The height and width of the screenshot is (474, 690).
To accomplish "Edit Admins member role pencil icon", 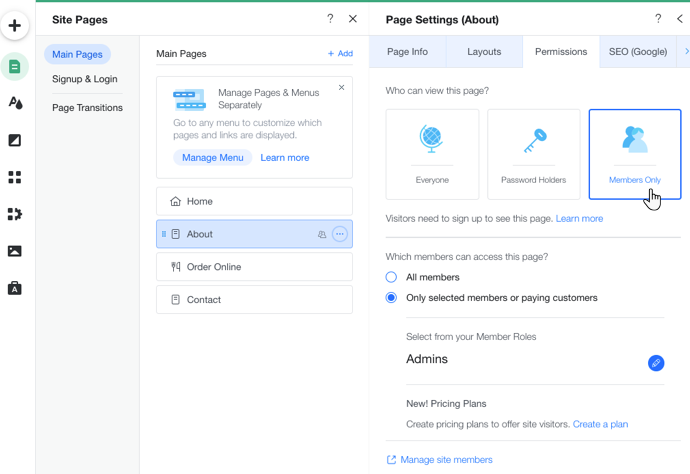I will 655,363.
